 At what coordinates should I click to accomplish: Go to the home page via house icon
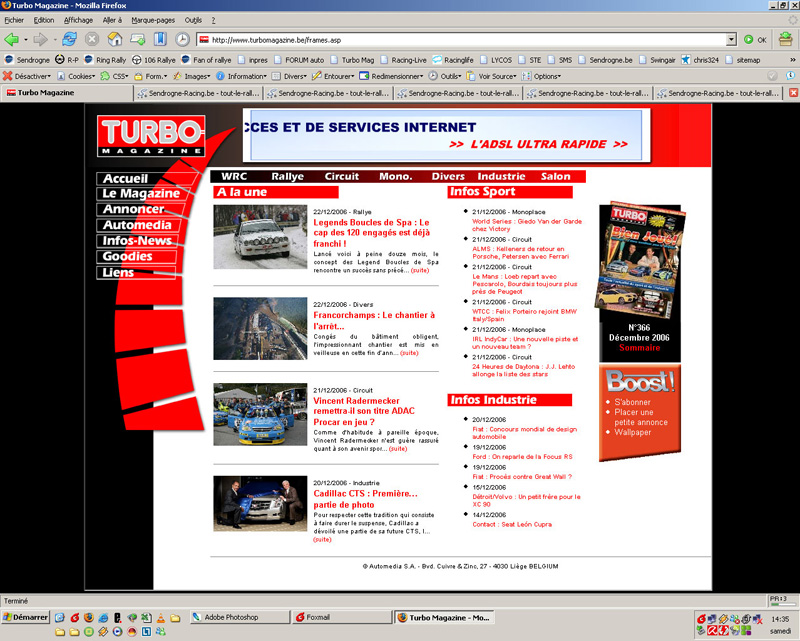[x=115, y=39]
